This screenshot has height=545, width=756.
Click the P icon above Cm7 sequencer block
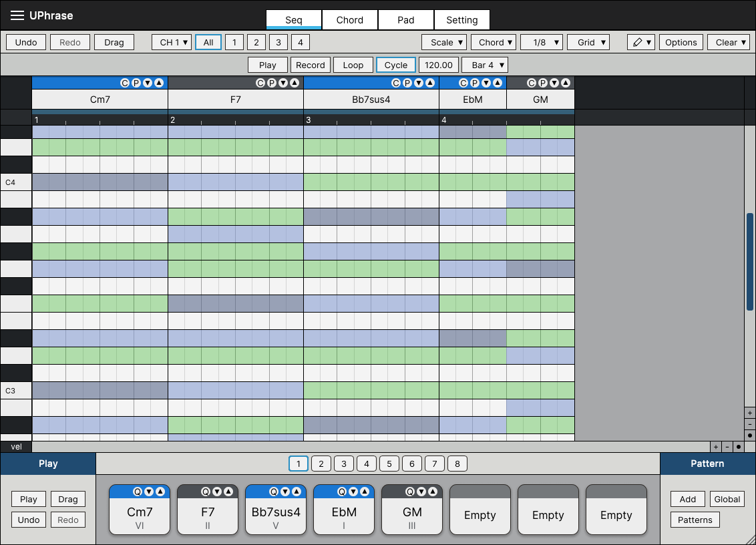point(136,83)
